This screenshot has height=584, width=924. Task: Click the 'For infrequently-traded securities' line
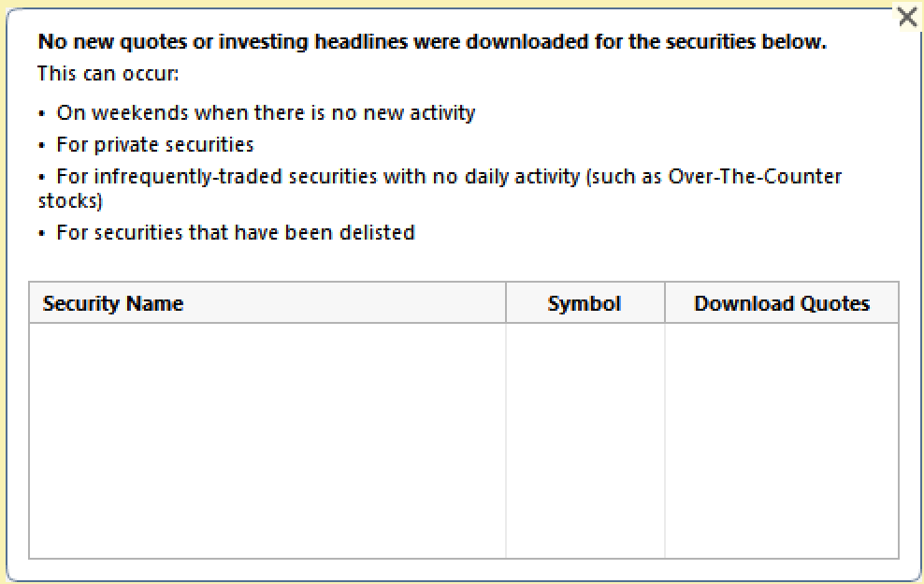coord(440,188)
